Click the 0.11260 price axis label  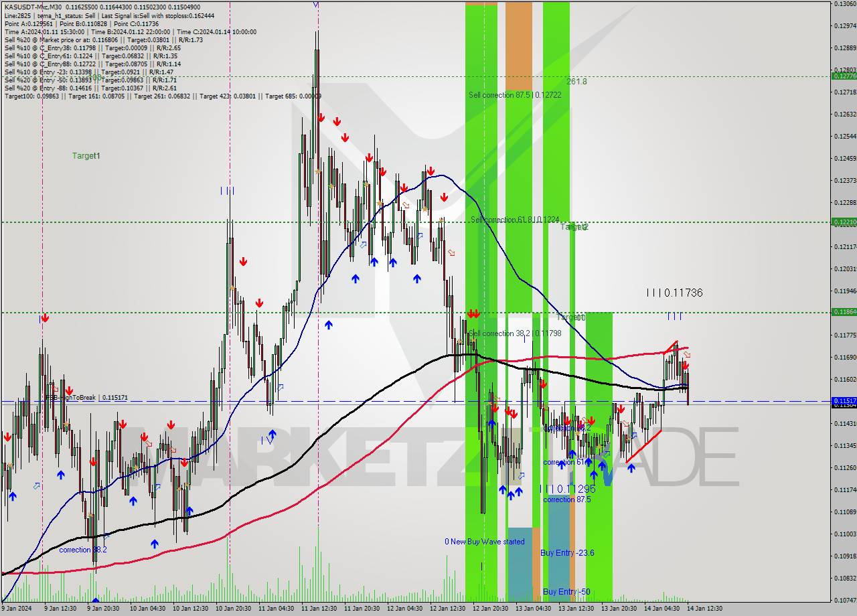tap(845, 468)
